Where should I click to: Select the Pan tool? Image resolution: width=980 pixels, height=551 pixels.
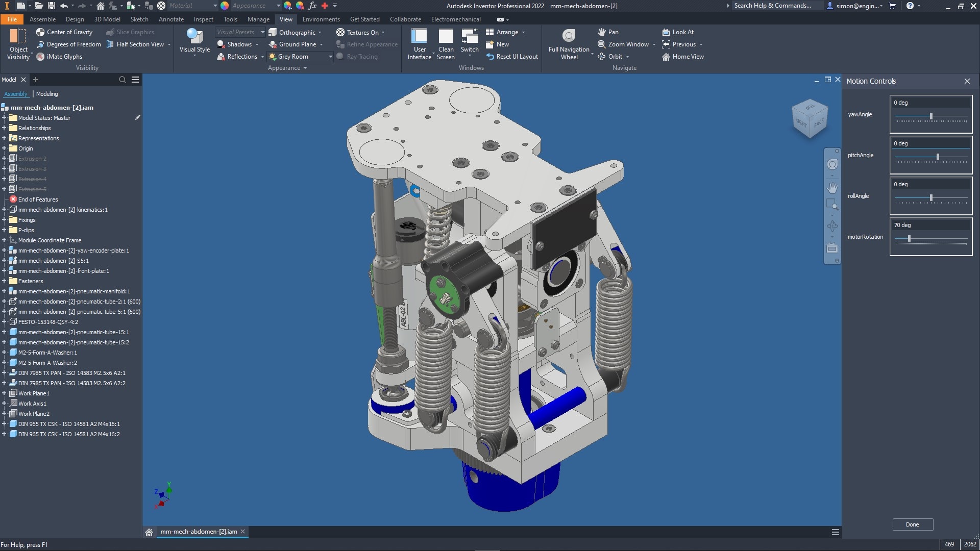[608, 32]
